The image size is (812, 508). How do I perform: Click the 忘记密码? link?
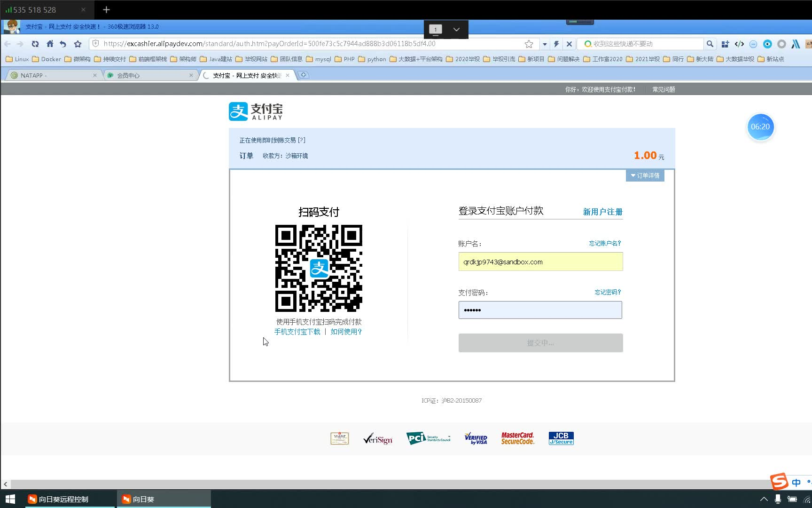(608, 292)
